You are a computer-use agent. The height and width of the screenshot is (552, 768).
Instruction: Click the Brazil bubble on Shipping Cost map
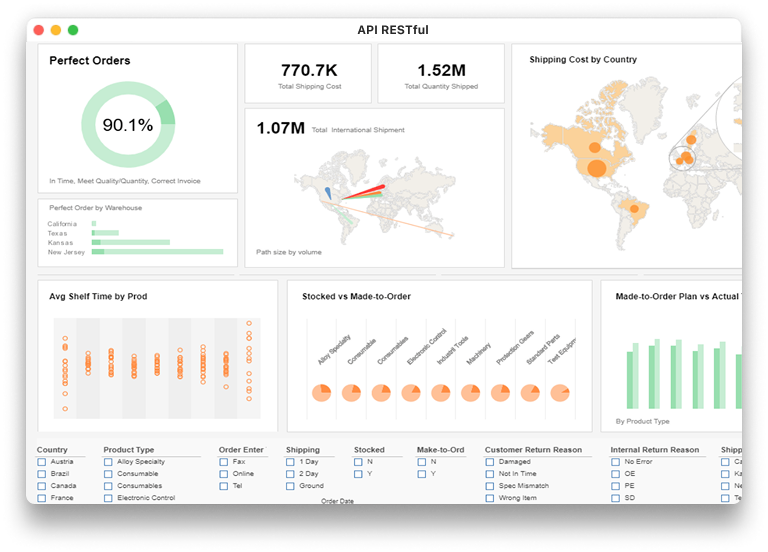(632, 208)
